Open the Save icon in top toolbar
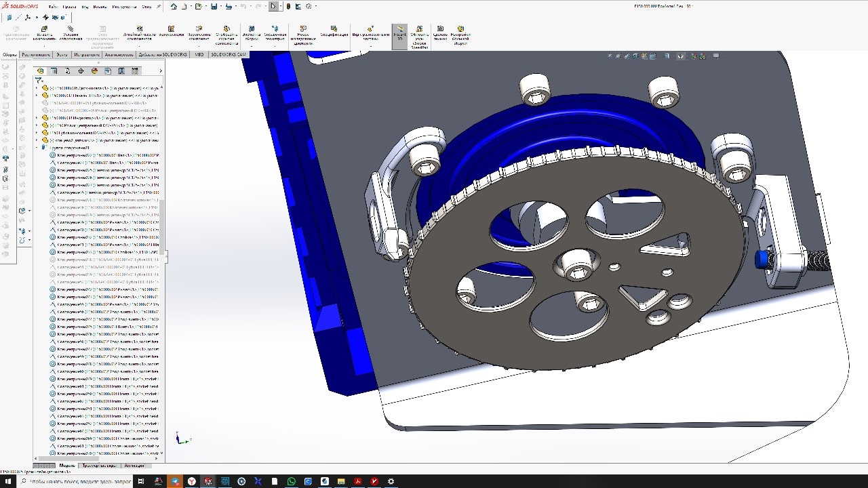Screen dimensions: 868x488 (x=214, y=6)
